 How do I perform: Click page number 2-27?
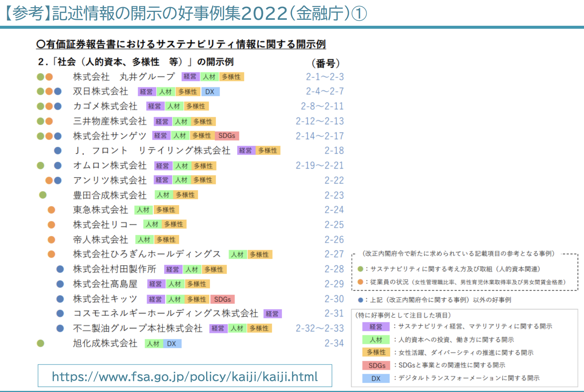tap(334, 254)
